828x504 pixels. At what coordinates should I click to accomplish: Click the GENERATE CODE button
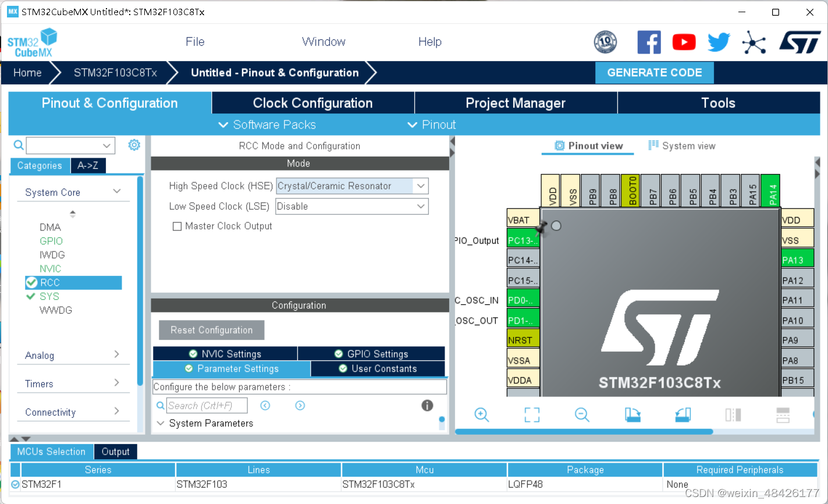[x=655, y=73]
